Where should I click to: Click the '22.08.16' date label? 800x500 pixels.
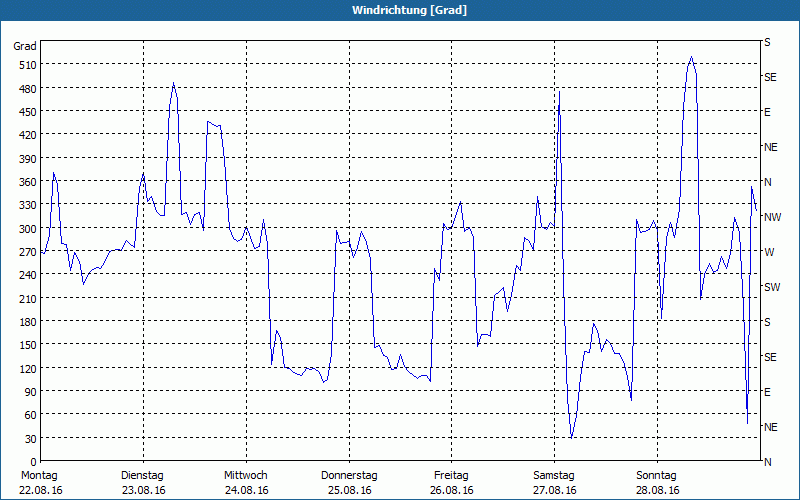(41, 490)
